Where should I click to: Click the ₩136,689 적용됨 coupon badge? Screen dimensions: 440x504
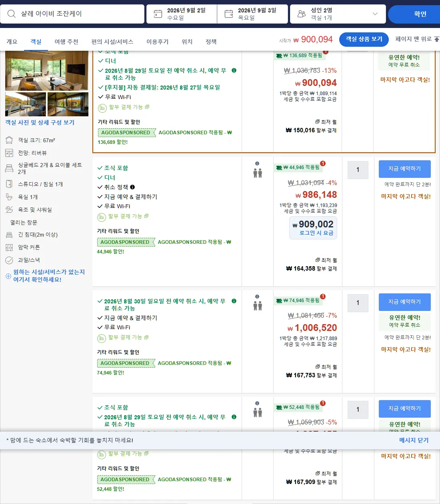pyautogui.click(x=299, y=56)
